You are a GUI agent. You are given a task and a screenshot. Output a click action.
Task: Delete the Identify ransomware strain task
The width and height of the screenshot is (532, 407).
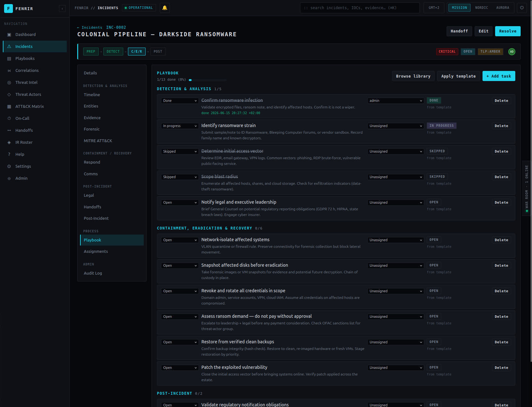(x=501, y=126)
